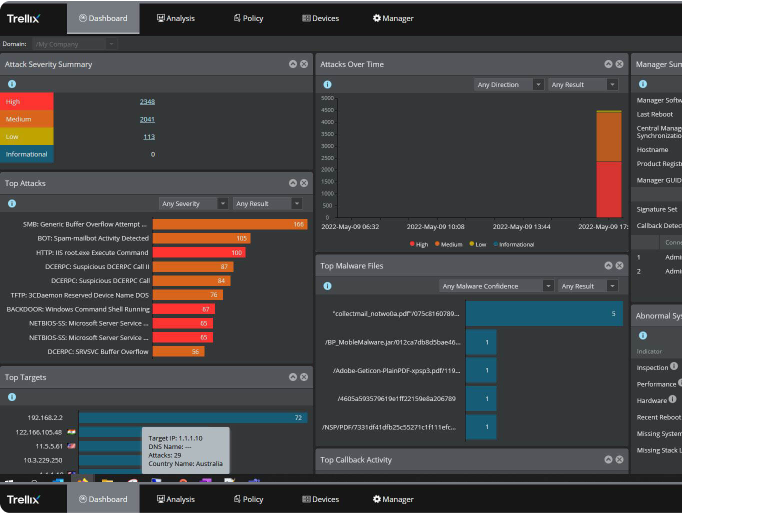Close the Top Targets panel
This screenshot has width=768, height=513.
[304, 377]
